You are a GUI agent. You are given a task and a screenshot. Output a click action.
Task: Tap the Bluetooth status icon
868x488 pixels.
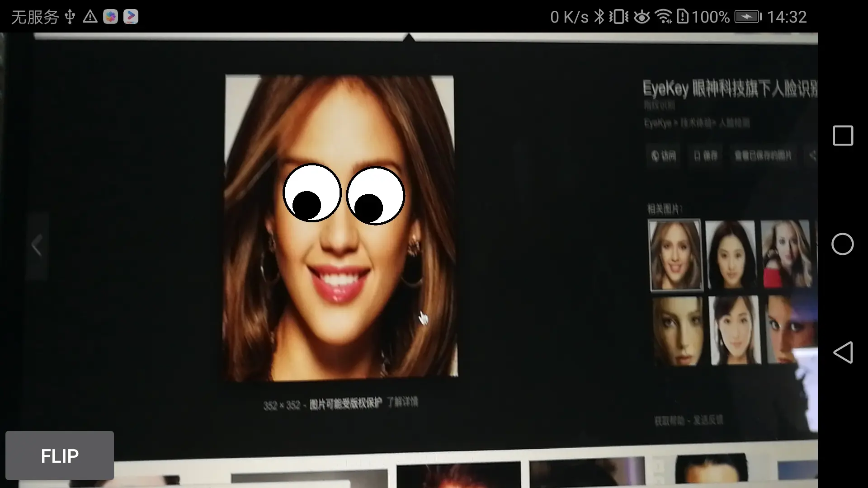tap(599, 17)
